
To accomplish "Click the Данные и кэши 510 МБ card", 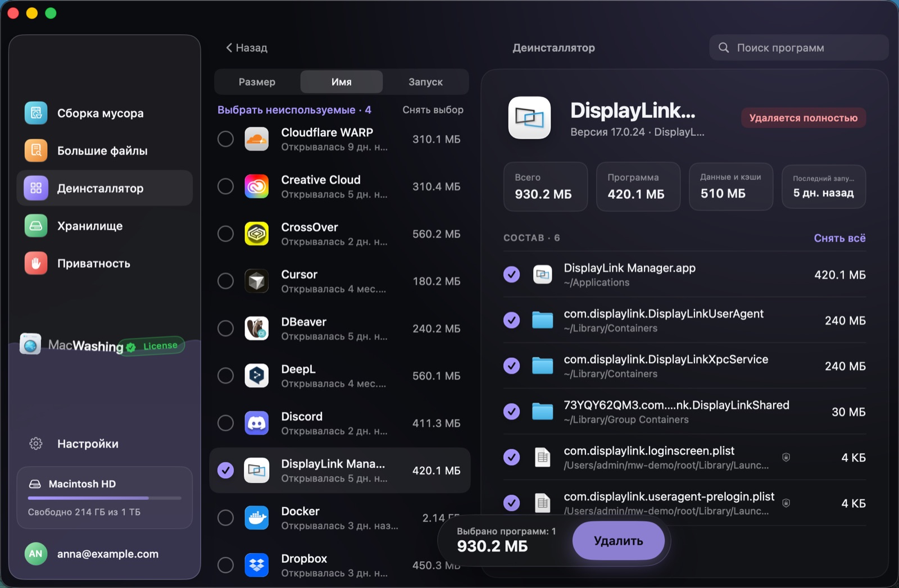I will click(x=731, y=186).
